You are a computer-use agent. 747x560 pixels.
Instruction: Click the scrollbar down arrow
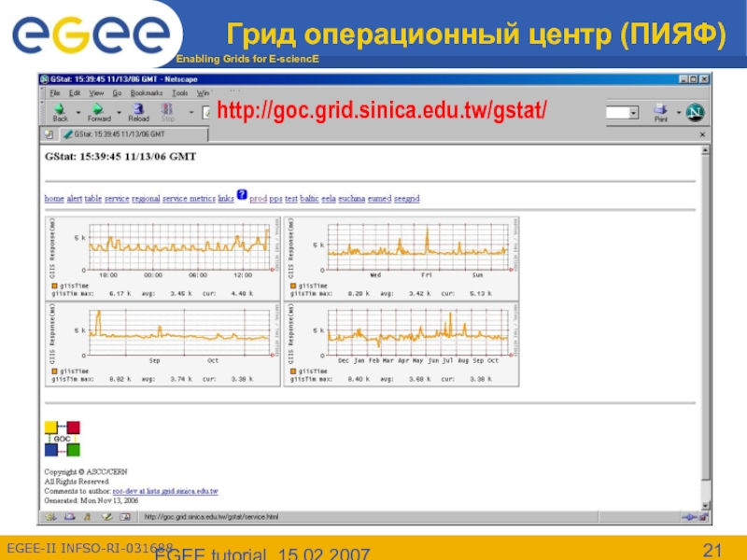click(706, 506)
